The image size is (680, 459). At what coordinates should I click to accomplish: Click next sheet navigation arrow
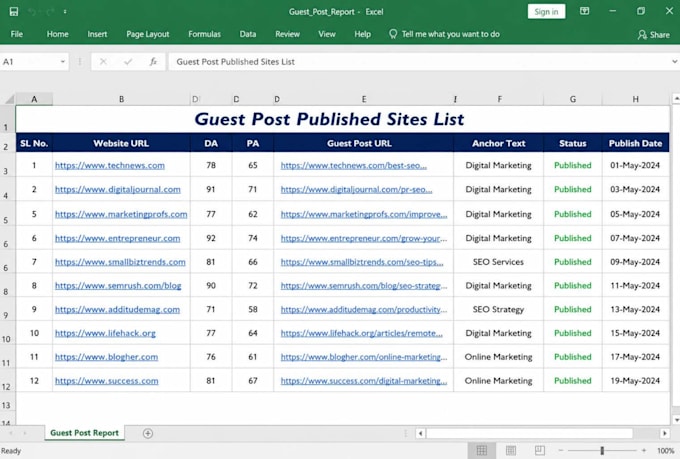coord(25,433)
